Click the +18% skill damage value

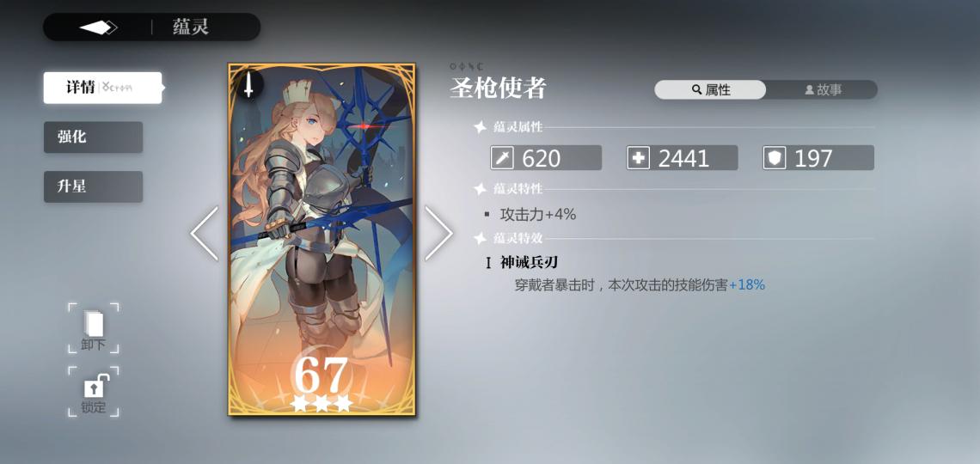pos(747,284)
